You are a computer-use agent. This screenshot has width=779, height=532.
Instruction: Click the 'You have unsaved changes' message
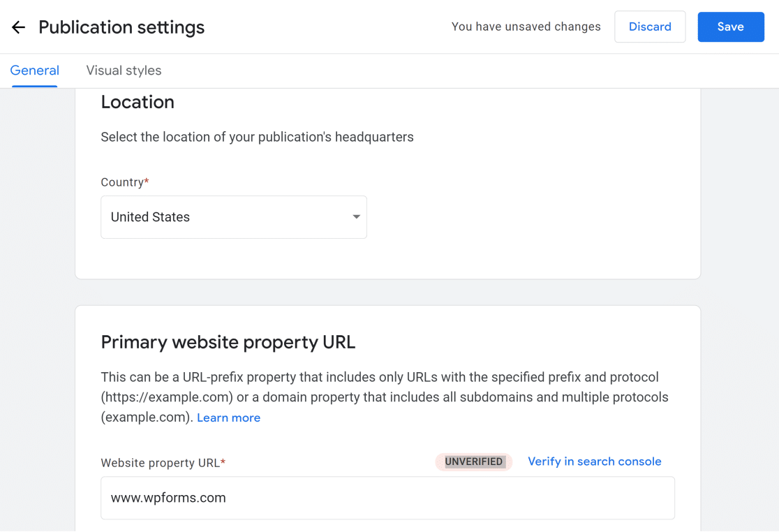[x=526, y=27]
